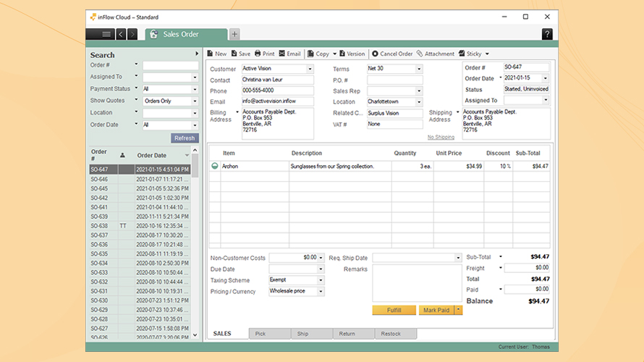This screenshot has height=362, width=644.
Task: Add an Attachment via paperclip icon
Action: [x=436, y=54]
